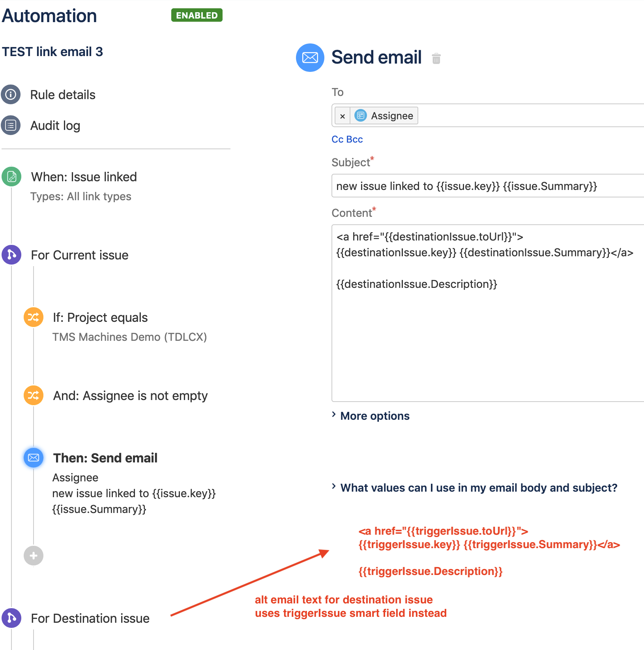Click TMS Machines Demo (TDLCX) text

coord(130,337)
